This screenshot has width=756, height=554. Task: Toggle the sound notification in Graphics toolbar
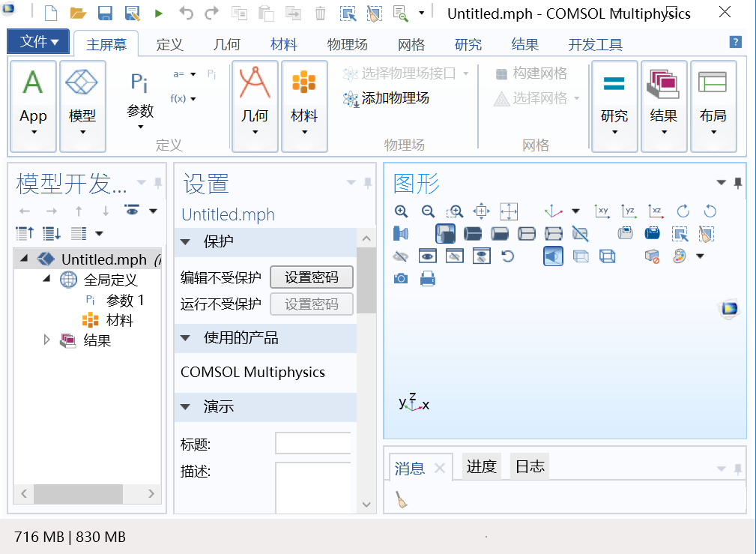[x=552, y=256]
